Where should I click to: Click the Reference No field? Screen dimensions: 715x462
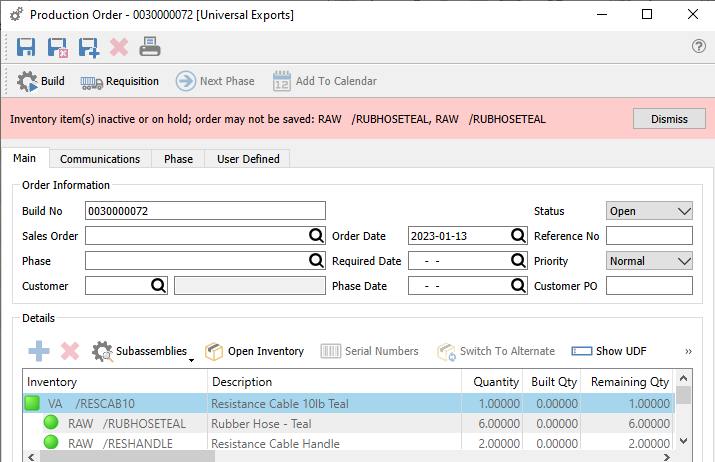coord(649,236)
